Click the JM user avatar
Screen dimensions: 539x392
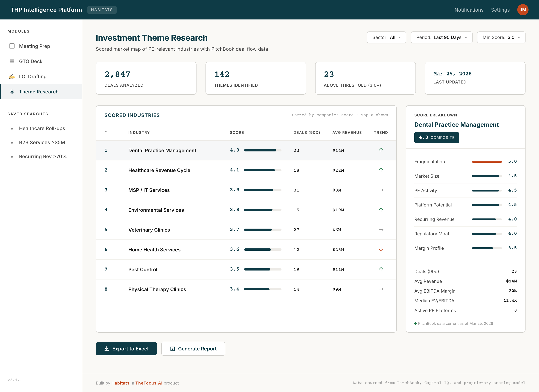click(x=522, y=10)
